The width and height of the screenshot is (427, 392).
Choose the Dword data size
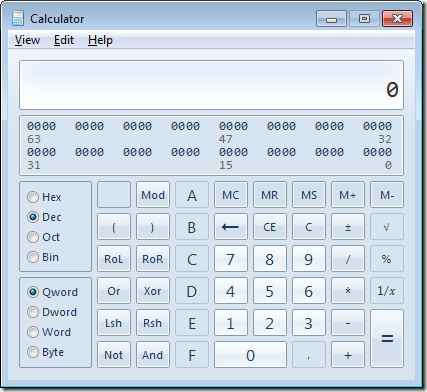(52, 312)
